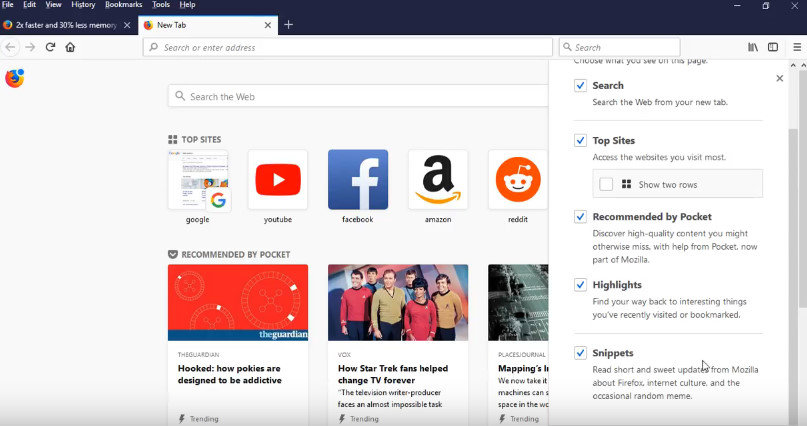Click the RECOMMENDED BY POCKET heading
807x426 pixels.
(236, 254)
